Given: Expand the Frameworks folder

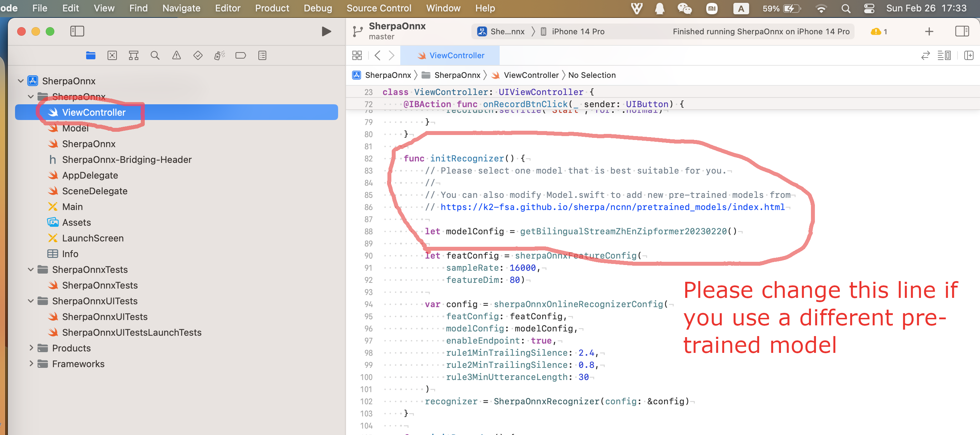Looking at the screenshot, I should click(31, 364).
